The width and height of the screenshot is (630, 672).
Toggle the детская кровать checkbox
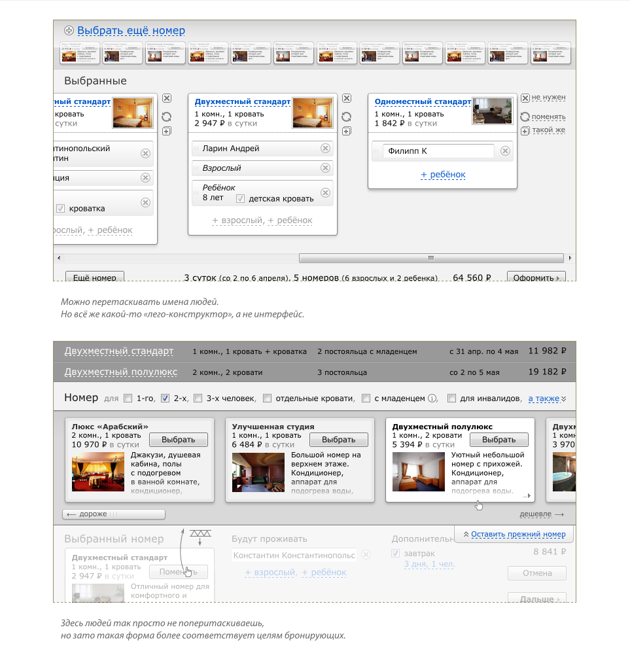coord(240,198)
